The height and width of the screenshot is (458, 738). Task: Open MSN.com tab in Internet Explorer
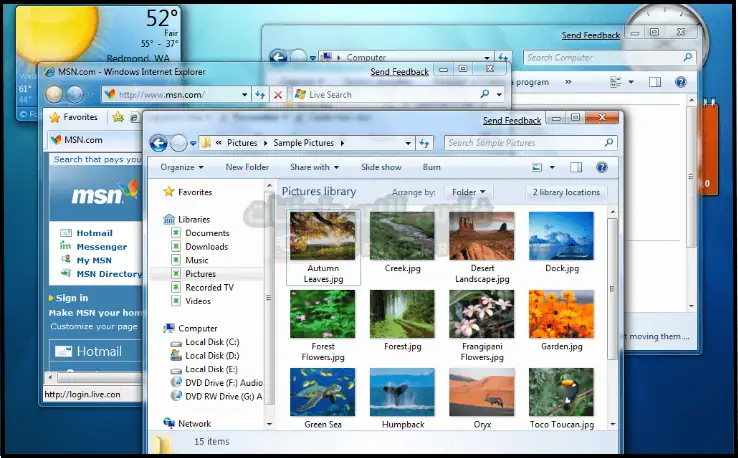(x=94, y=140)
